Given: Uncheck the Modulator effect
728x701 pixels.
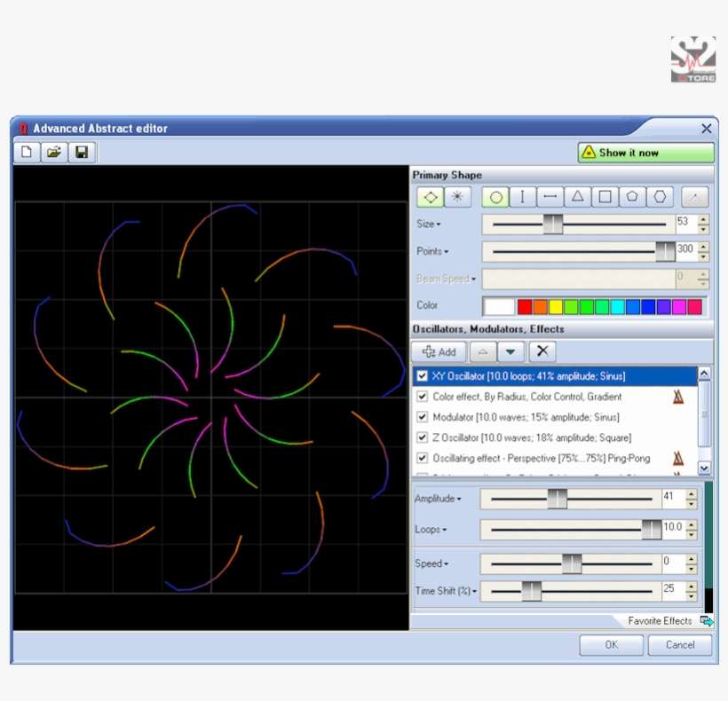Looking at the screenshot, I should tap(422, 416).
